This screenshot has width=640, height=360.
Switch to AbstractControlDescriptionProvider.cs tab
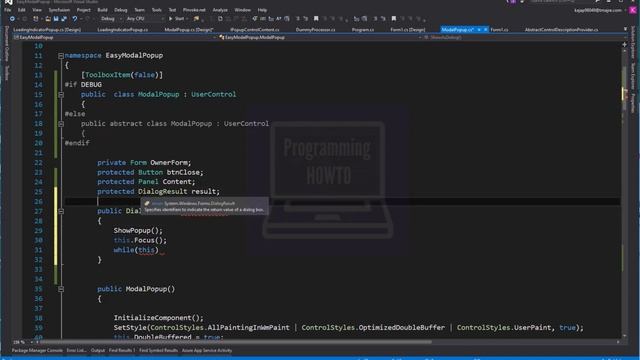(x=561, y=30)
